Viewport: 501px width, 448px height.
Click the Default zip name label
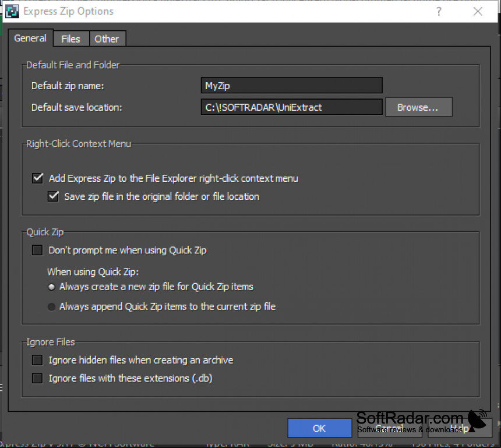pyautogui.click(x=68, y=86)
